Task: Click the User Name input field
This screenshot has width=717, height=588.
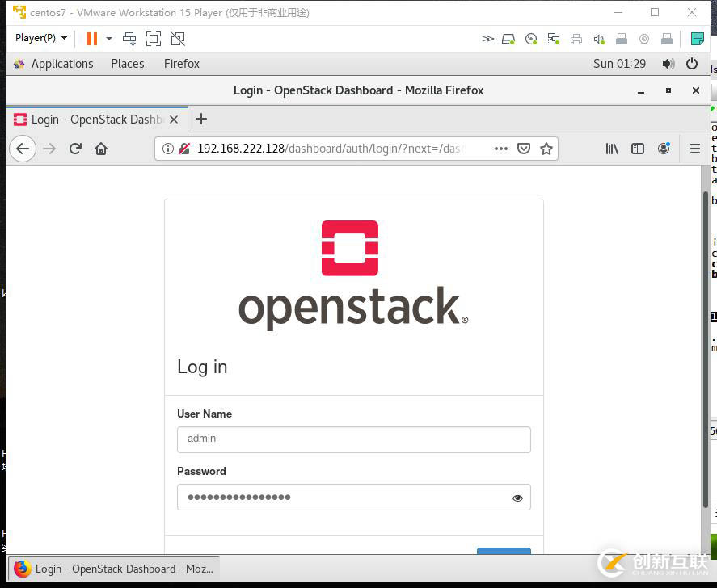Action: click(354, 439)
